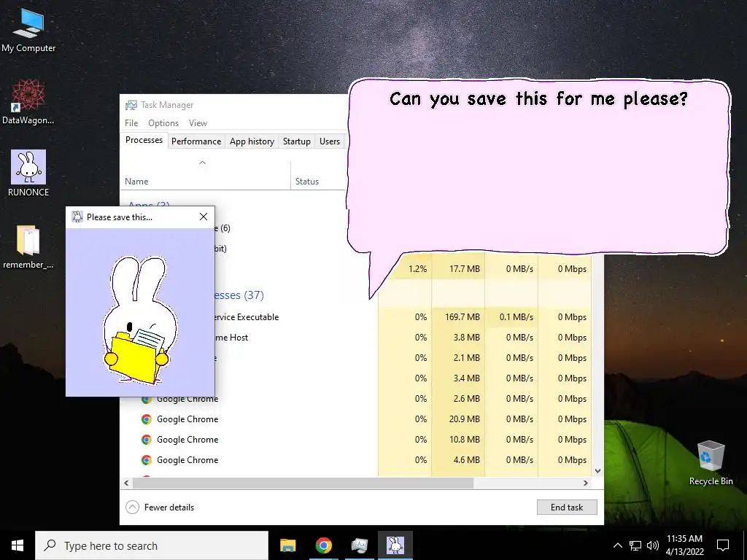Click the bunny holding folder image
This screenshot has width=747, height=560.
[x=139, y=320]
